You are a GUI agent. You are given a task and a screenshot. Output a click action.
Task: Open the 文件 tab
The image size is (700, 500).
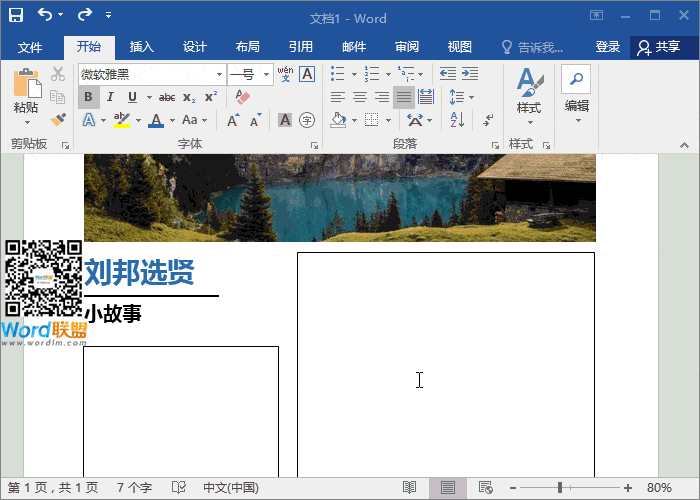(x=30, y=47)
